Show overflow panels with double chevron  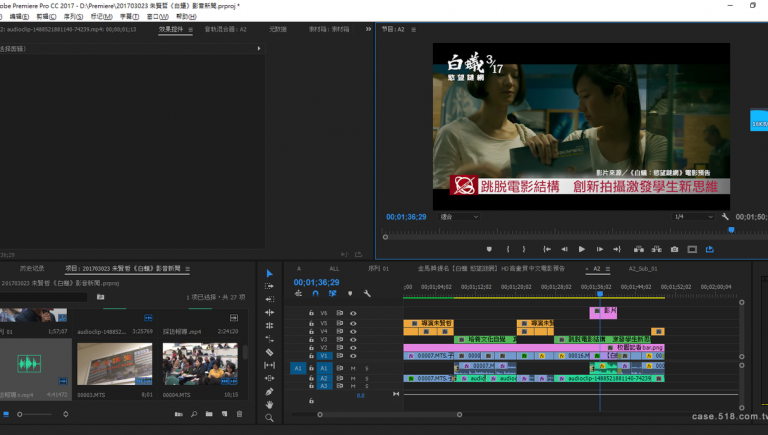click(x=368, y=29)
